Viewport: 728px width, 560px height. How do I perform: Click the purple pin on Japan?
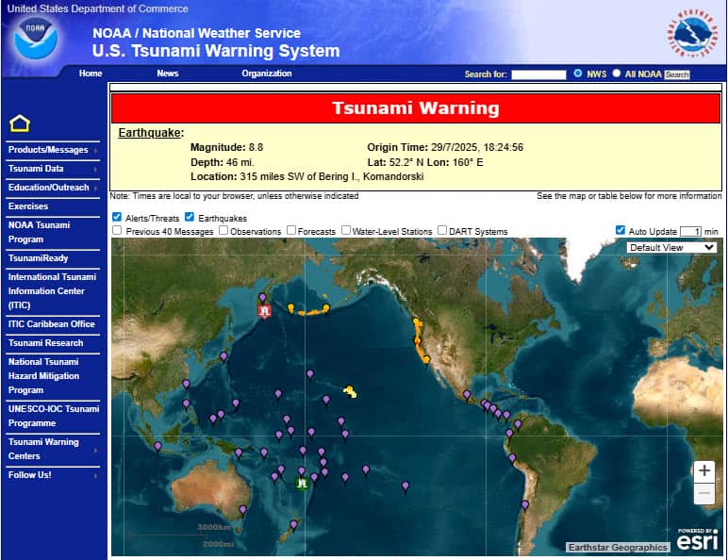pyautogui.click(x=223, y=356)
